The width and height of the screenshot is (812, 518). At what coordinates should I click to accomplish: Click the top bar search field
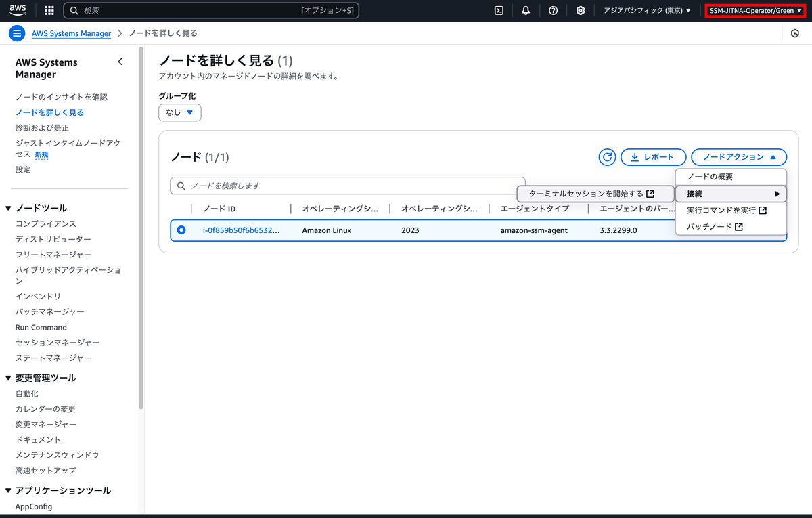(x=211, y=10)
